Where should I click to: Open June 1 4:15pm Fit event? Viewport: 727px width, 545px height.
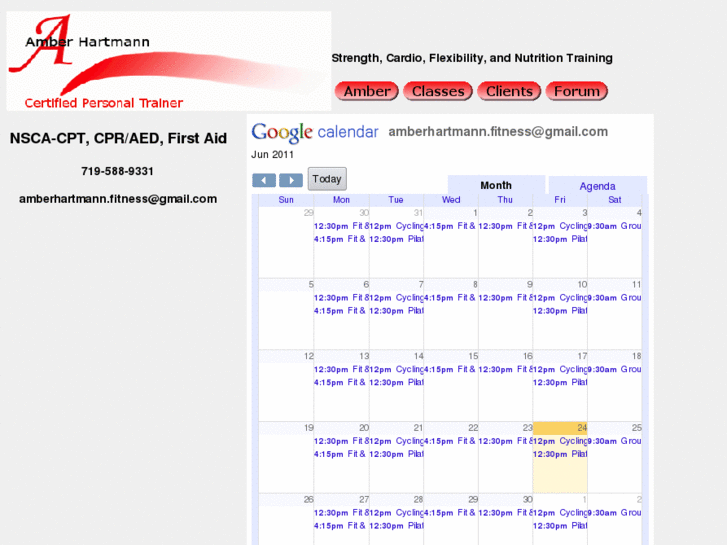click(x=450, y=226)
